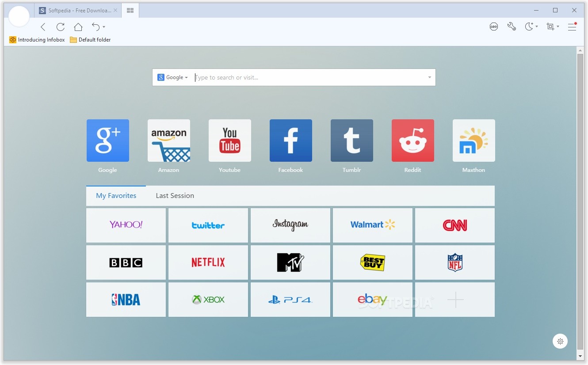Expand the undo closed-tab dropdown arrow
588x365 pixels.
coord(104,27)
